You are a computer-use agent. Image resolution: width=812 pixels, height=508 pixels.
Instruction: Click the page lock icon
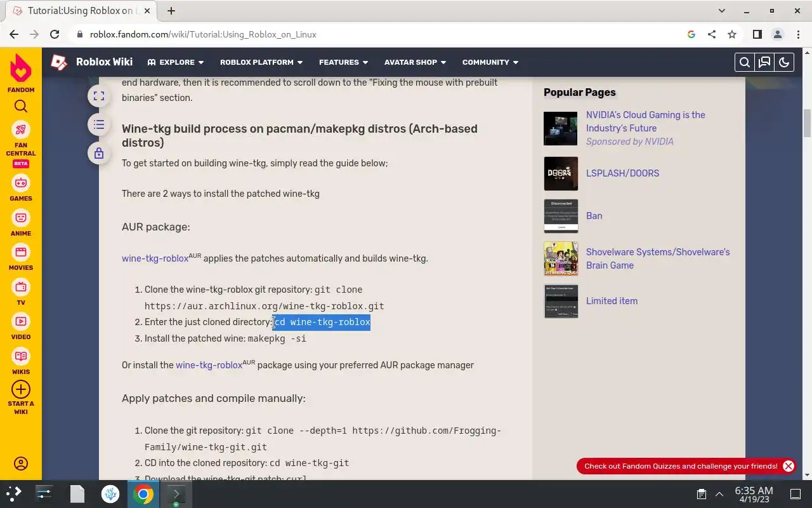click(99, 153)
